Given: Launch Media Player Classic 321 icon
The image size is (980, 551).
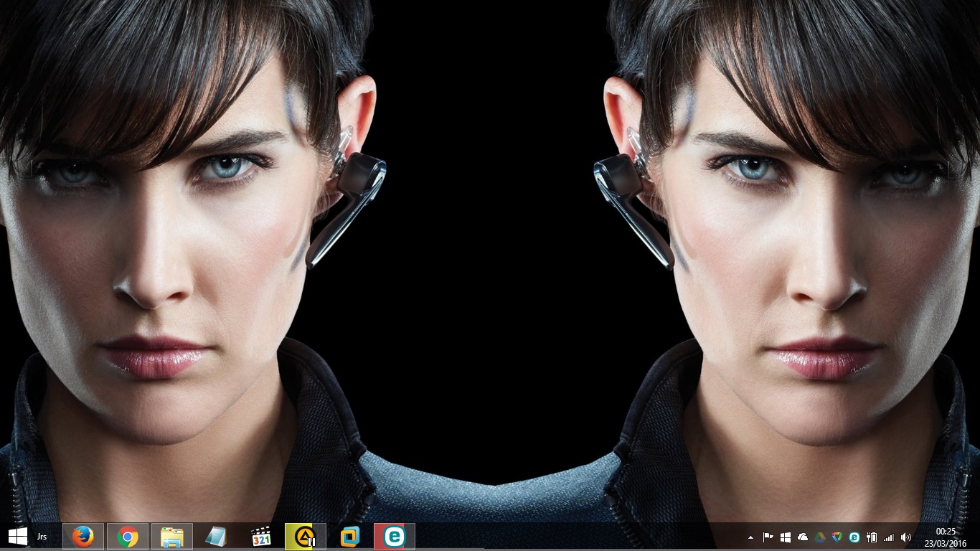Looking at the screenshot, I should point(261,537).
